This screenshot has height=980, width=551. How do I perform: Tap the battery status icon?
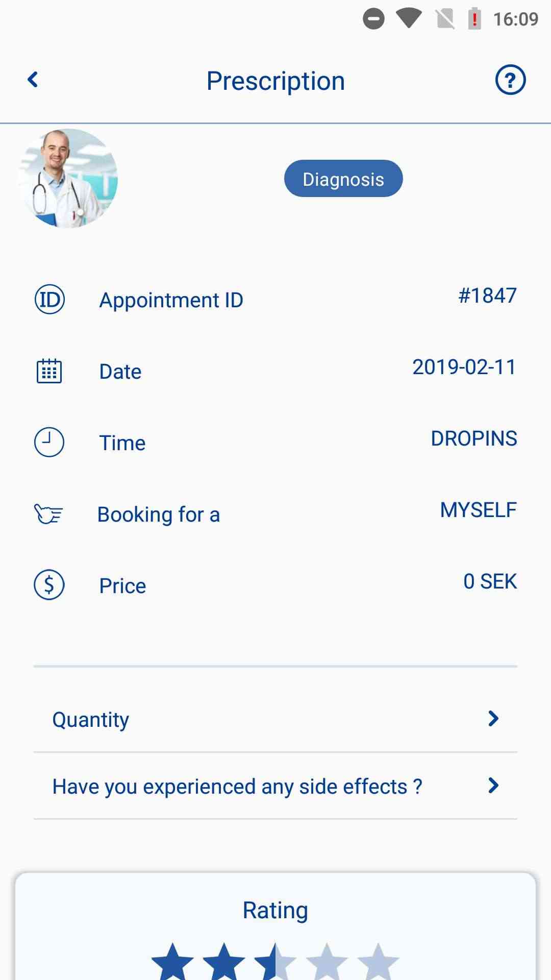click(474, 19)
